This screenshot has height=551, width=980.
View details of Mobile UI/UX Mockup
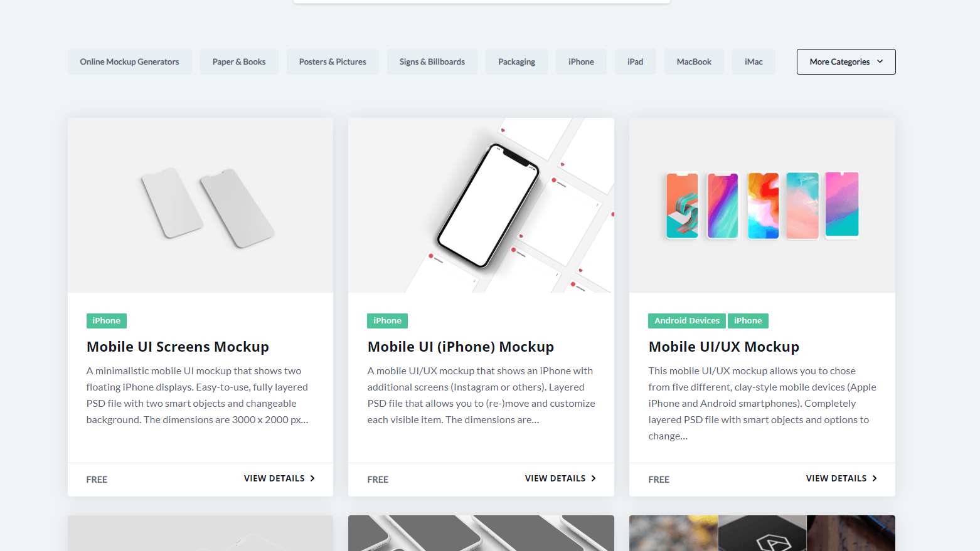point(836,478)
